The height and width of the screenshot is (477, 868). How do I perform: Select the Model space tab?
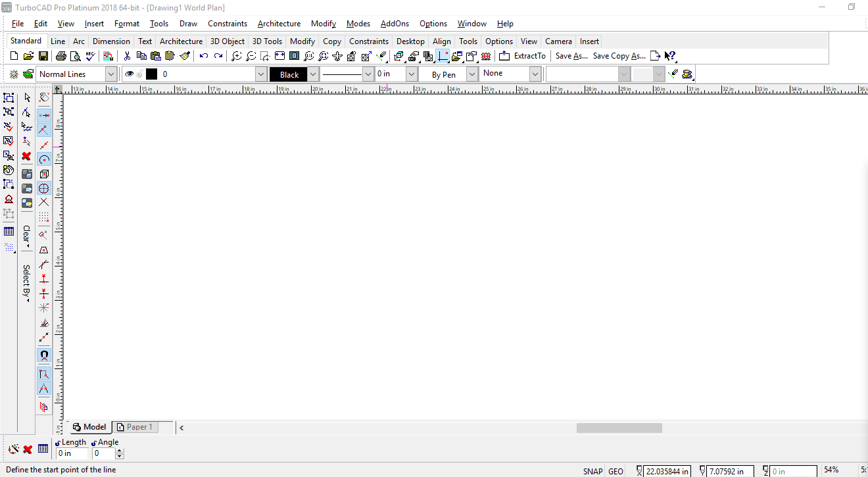coord(89,427)
